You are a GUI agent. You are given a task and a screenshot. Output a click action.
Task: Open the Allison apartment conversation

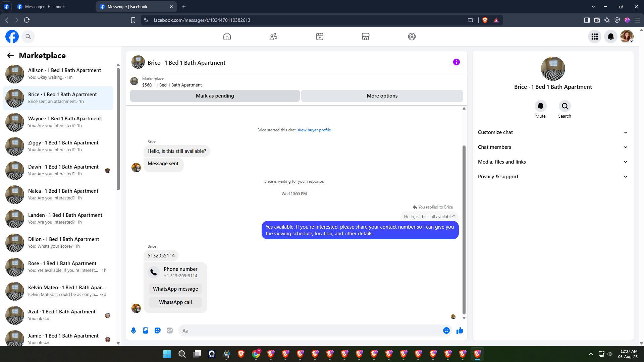coord(58,74)
